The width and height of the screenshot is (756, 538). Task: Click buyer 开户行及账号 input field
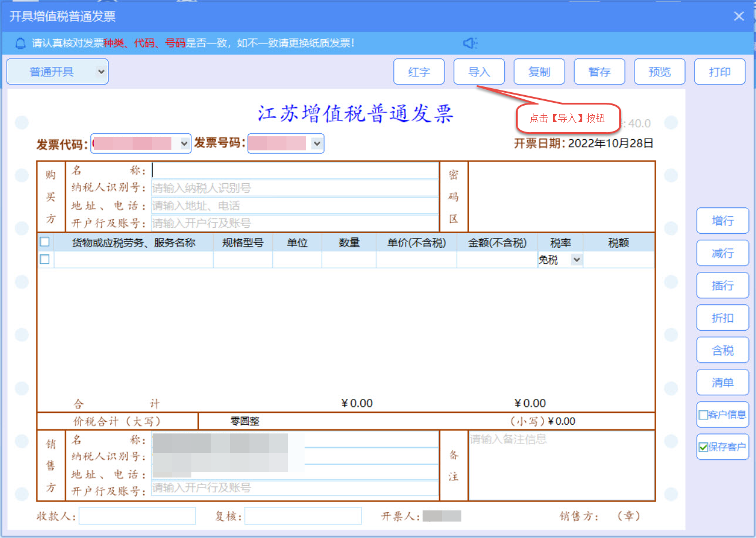click(x=295, y=223)
